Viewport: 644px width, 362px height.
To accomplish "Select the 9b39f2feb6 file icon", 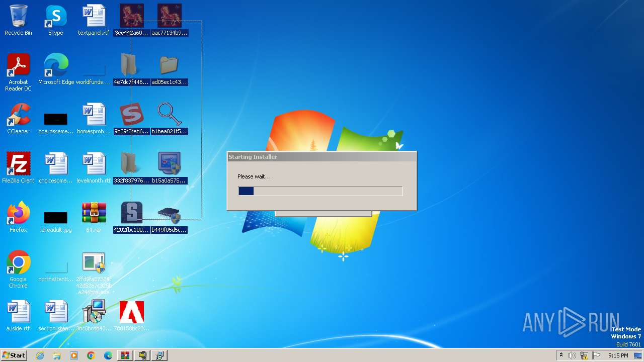I will tap(132, 119).
